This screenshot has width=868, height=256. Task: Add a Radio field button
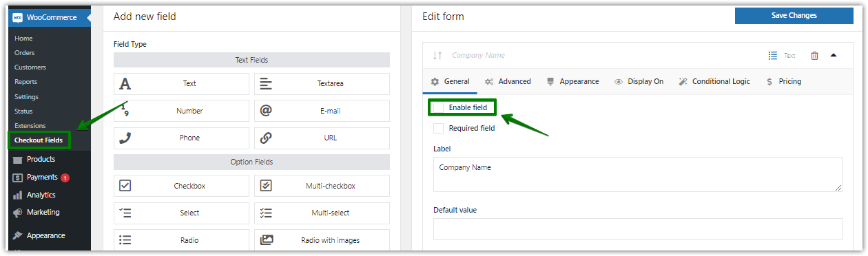click(x=181, y=240)
